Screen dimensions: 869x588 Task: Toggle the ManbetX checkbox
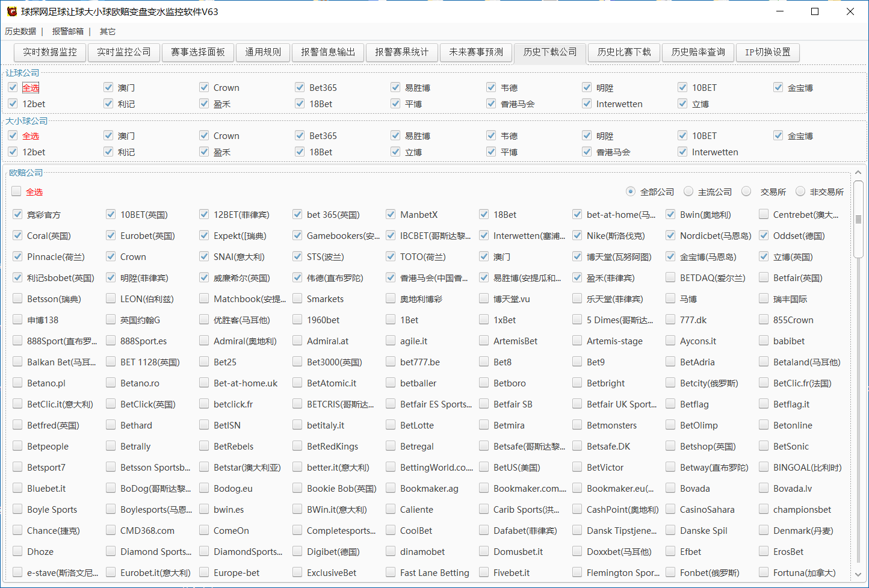tap(391, 214)
